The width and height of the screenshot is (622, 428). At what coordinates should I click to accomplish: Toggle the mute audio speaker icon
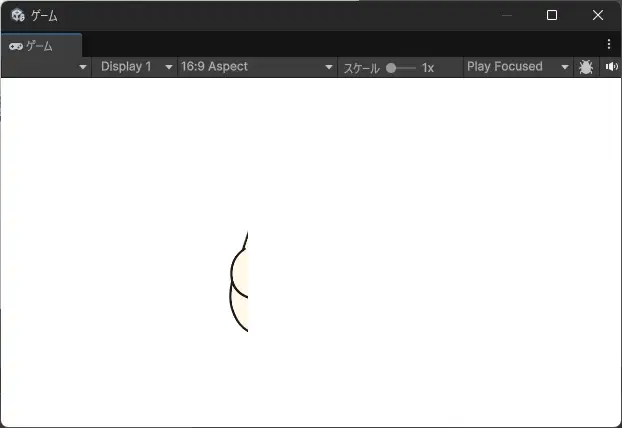611,67
